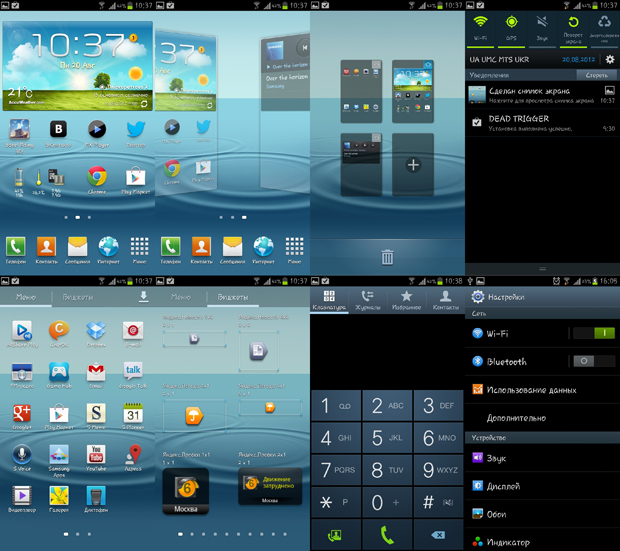Image resolution: width=620 pixels, height=551 pixels.
Task: Tap the trash bin on page editor
Action: tap(387, 257)
